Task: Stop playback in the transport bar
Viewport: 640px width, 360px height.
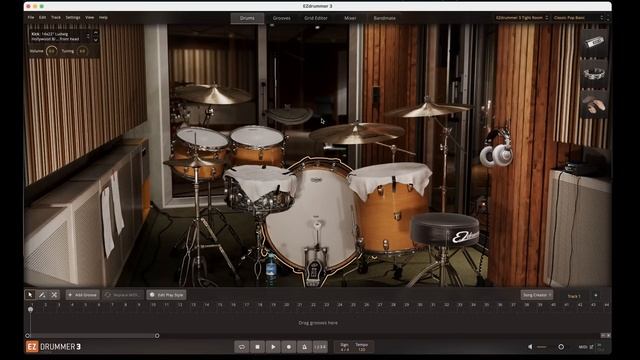Action: point(257,347)
